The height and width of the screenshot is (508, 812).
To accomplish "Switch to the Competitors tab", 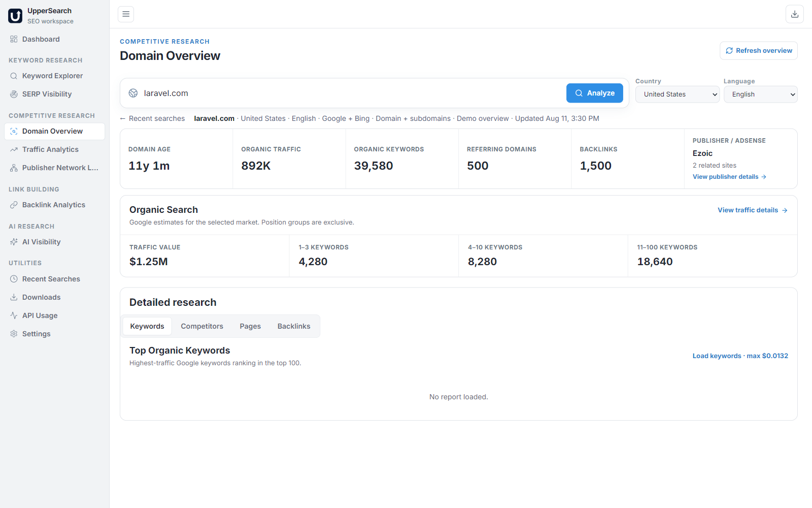I will coord(202,326).
